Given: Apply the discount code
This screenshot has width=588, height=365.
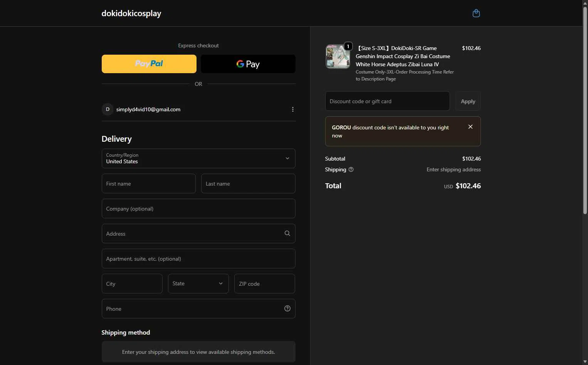Looking at the screenshot, I should 468,101.
